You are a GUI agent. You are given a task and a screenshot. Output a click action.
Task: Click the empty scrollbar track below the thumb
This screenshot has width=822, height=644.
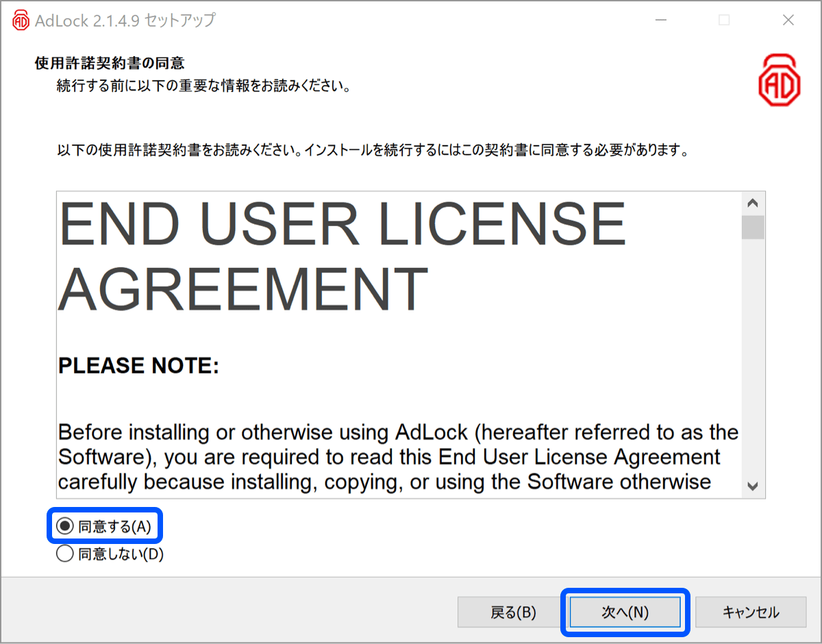753,356
